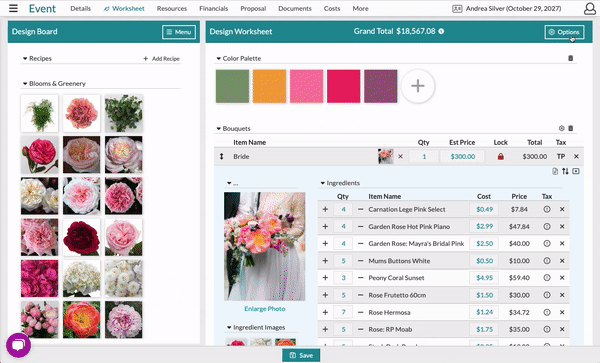The image size is (600, 363).
Task: Remove Rose Frutetto 60cm ingredient
Action: point(562,295)
